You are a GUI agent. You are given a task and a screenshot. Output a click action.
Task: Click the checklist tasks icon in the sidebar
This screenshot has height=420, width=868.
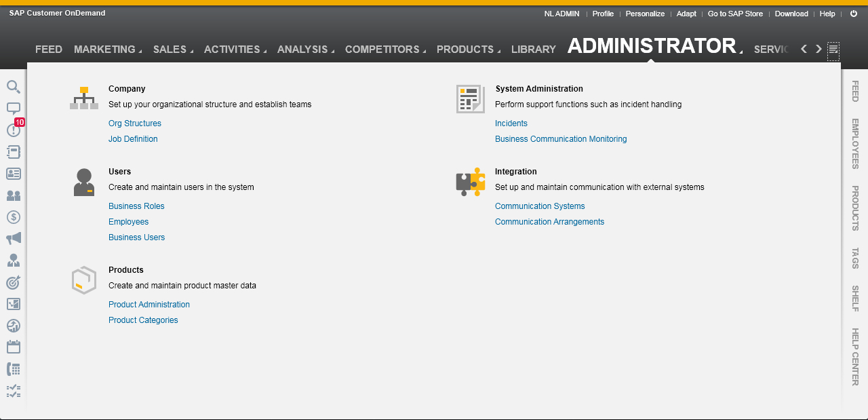[14, 391]
